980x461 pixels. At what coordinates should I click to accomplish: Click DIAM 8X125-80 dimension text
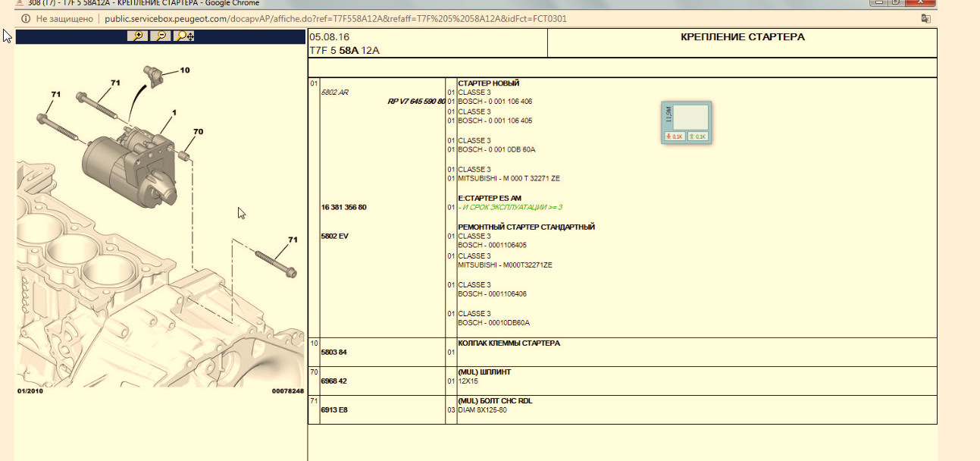coord(482,409)
